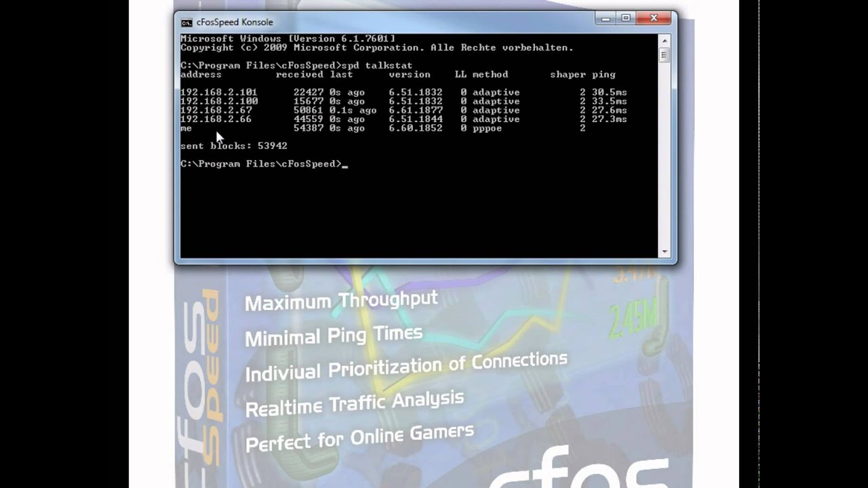The image size is (868, 488).
Task: Click the 'version' column header
Action: (x=410, y=75)
